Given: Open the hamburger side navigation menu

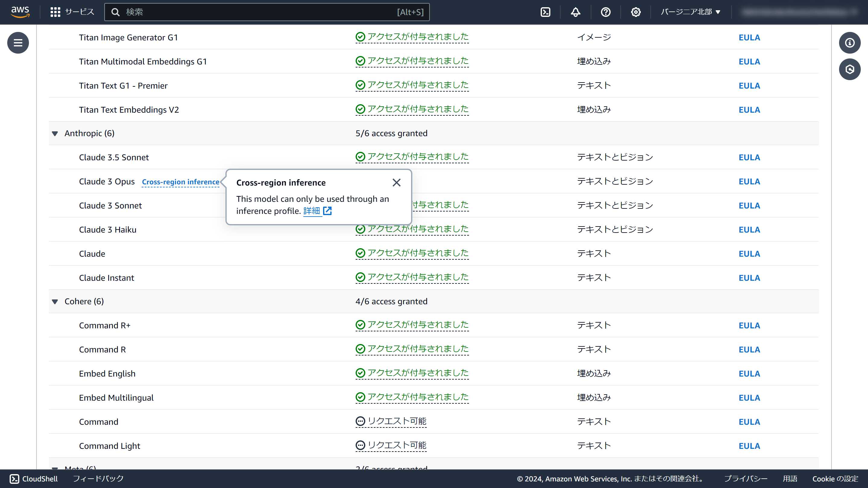Looking at the screenshot, I should pos(18,43).
